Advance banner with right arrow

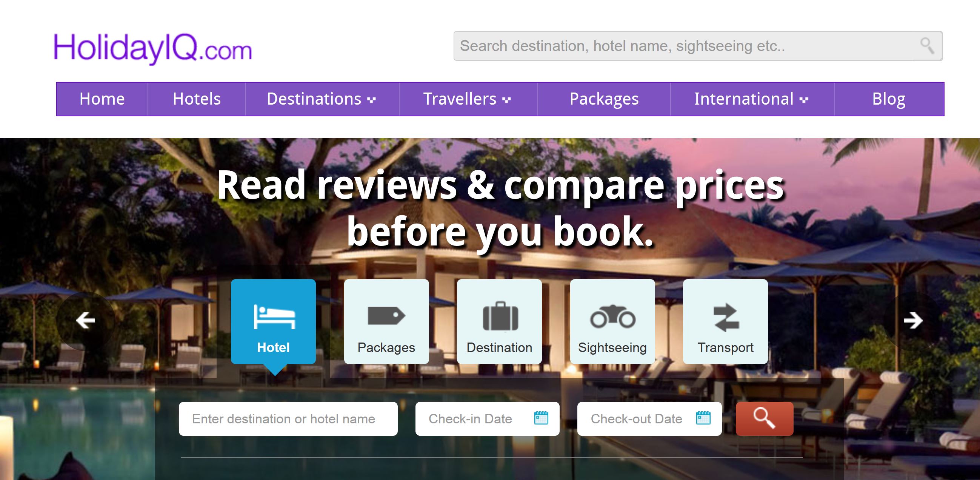913,321
